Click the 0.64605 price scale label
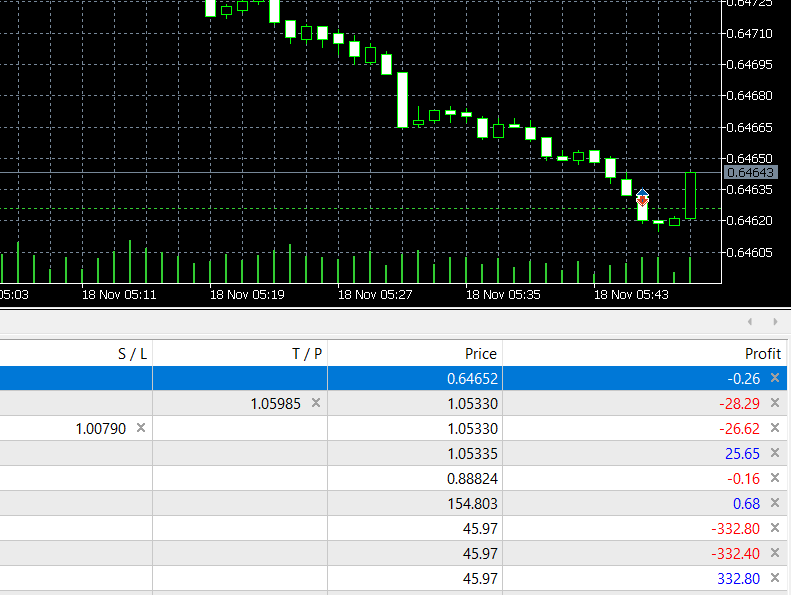The width and height of the screenshot is (791, 595). (x=749, y=252)
